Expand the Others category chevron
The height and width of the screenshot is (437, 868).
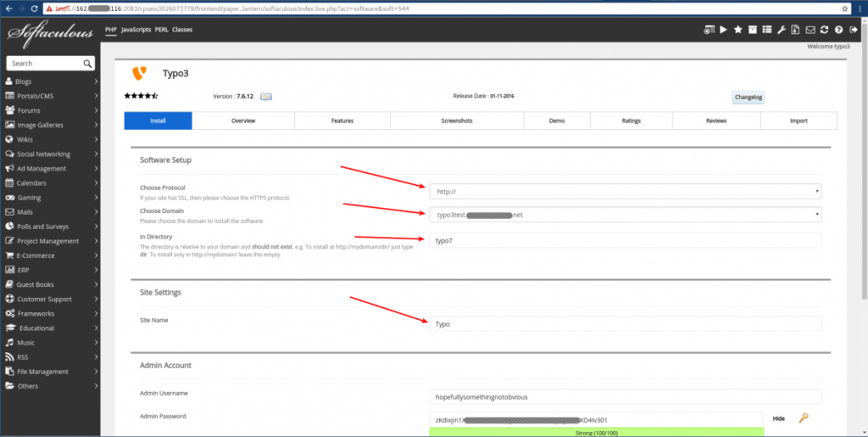pyautogui.click(x=96, y=386)
